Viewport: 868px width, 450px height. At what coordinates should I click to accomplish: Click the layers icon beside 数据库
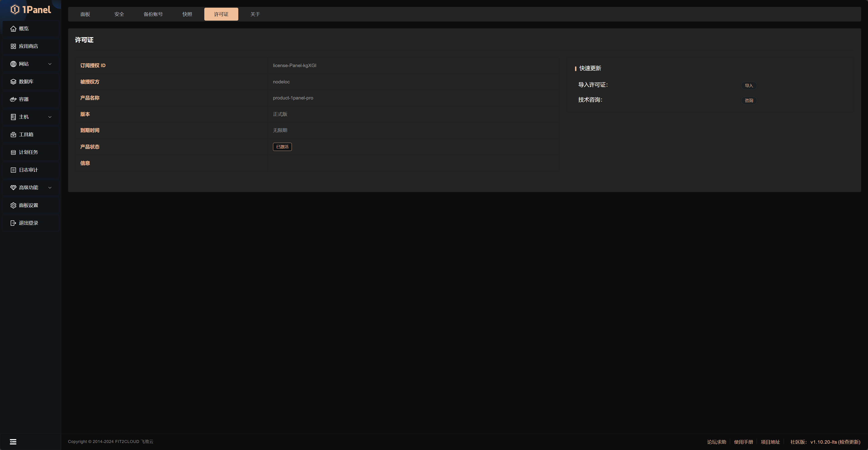pos(13,82)
